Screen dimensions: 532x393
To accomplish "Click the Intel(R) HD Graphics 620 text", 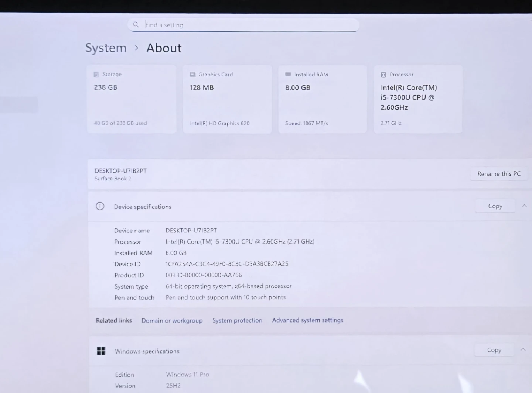I will pyautogui.click(x=220, y=123).
